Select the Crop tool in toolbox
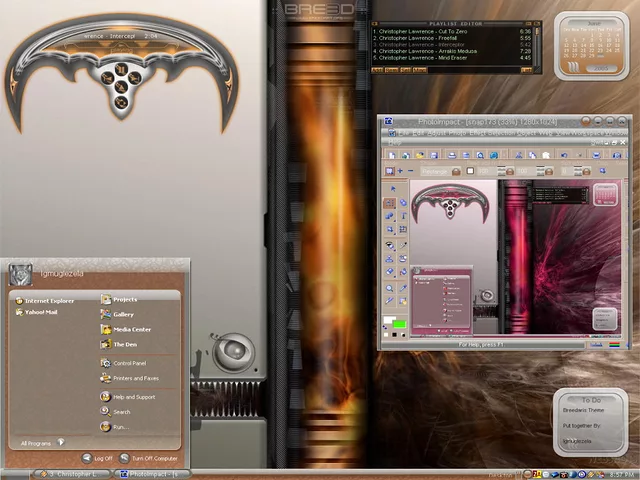Image resolution: width=640 pixels, height=480 pixels. [x=390, y=229]
